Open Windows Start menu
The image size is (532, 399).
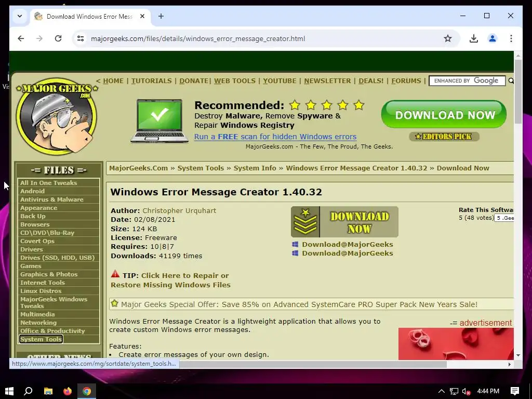9,391
